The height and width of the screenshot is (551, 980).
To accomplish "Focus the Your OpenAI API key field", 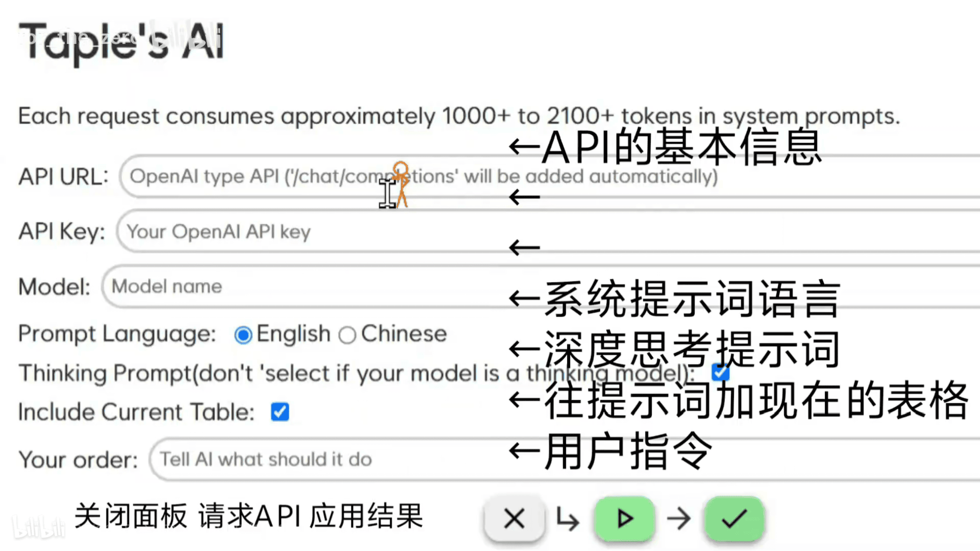I will click(306, 232).
